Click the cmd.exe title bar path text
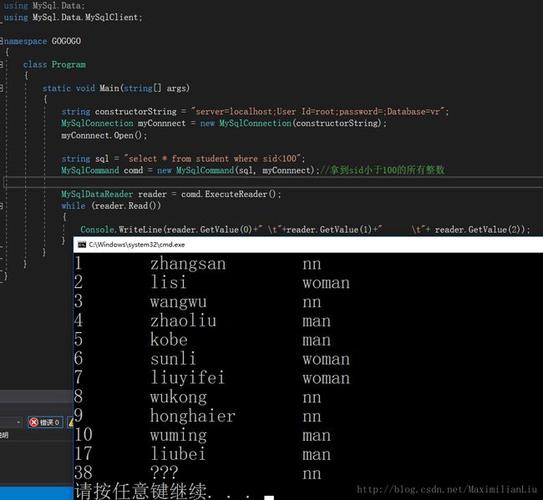This screenshot has width=543, height=500. click(x=137, y=245)
